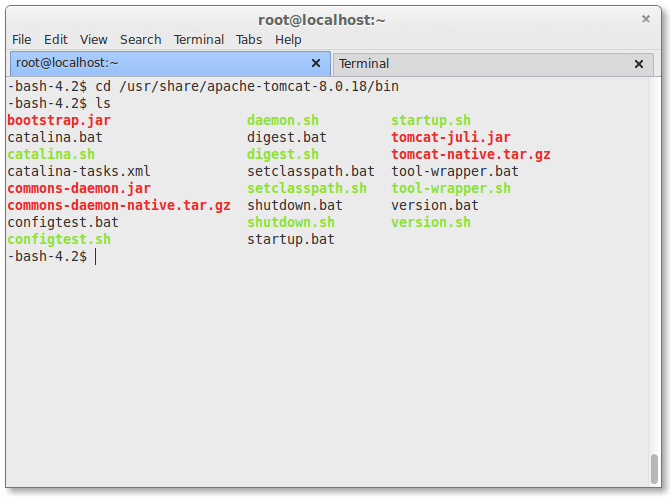Click the shutdown.sh file name

pyautogui.click(x=291, y=222)
